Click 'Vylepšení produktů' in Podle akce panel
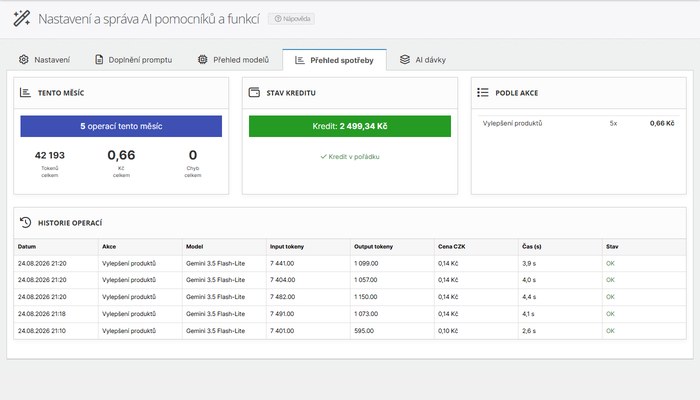 pyautogui.click(x=512, y=123)
